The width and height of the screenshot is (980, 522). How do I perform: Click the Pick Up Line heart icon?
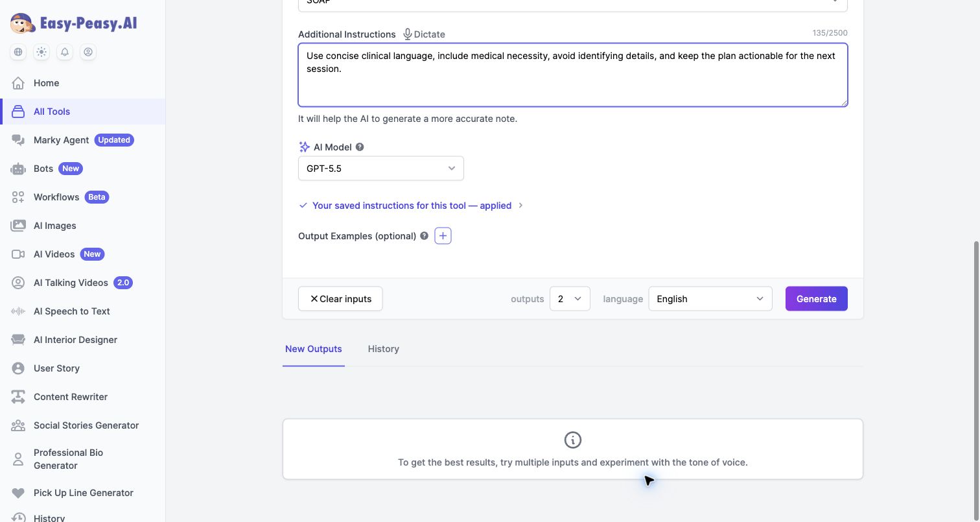pyautogui.click(x=18, y=493)
